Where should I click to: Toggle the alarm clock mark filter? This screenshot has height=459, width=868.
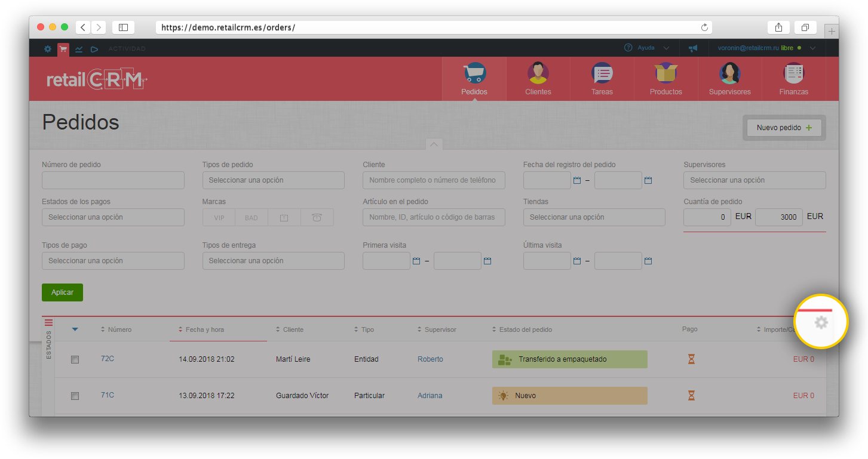[317, 217]
